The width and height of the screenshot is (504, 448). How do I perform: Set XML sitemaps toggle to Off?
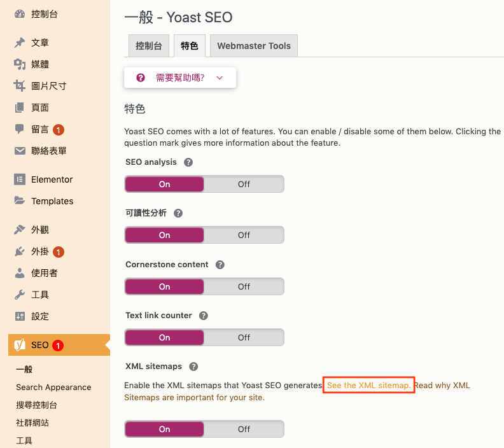(244, 430)
